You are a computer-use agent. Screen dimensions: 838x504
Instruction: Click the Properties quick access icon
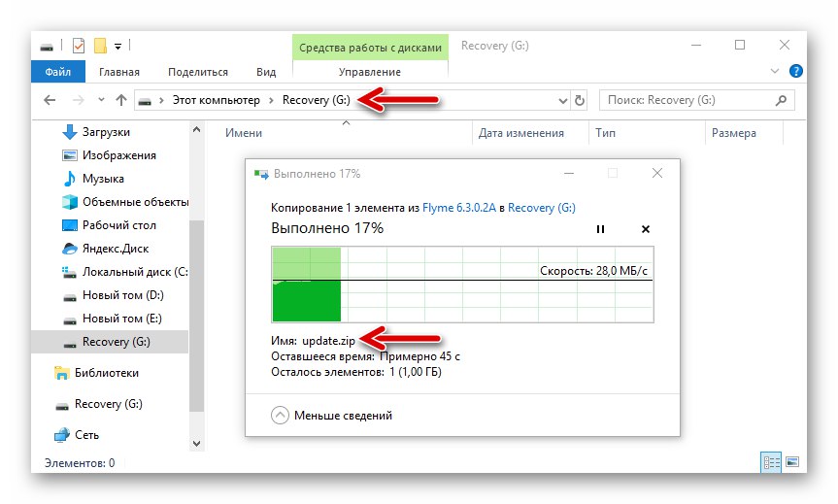click(x=79, y=46)
